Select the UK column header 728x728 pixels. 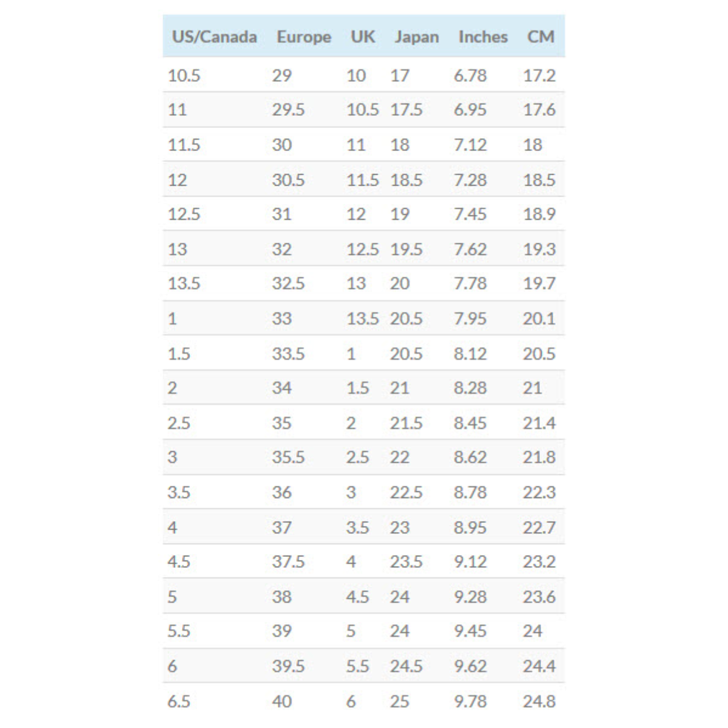pos(363,37)
